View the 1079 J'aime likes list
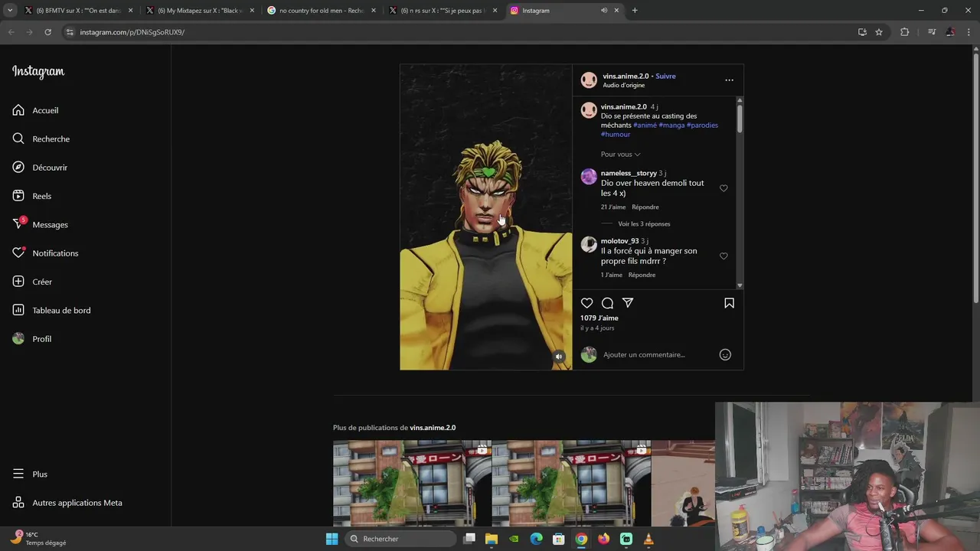Viewport: 980px width, 551px height. [x=599, y=318]
